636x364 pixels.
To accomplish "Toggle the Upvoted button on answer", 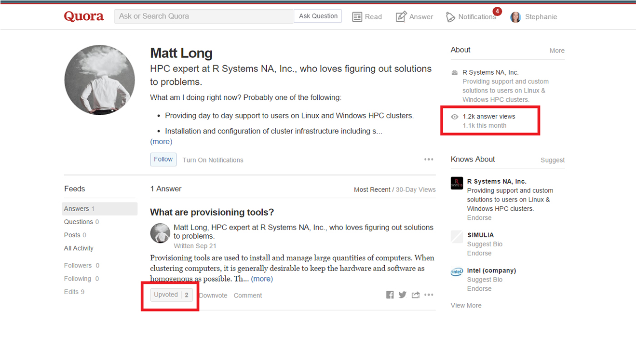I will tap(172, 295).
